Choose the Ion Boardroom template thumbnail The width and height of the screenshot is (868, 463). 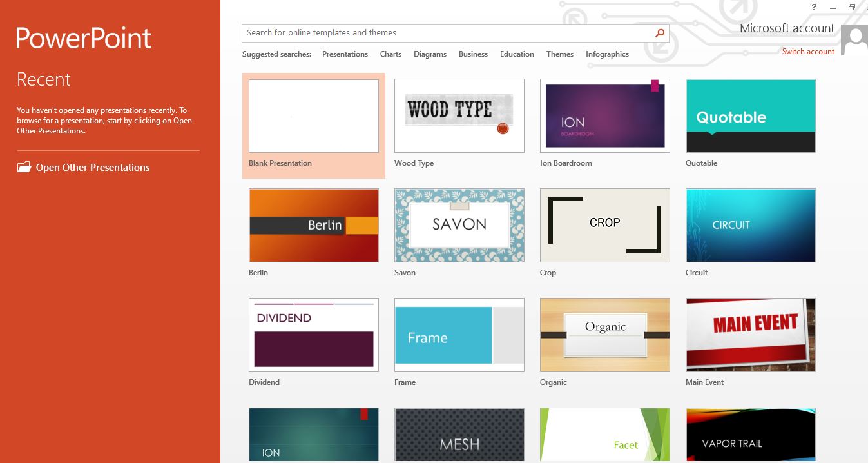point(605,116)
